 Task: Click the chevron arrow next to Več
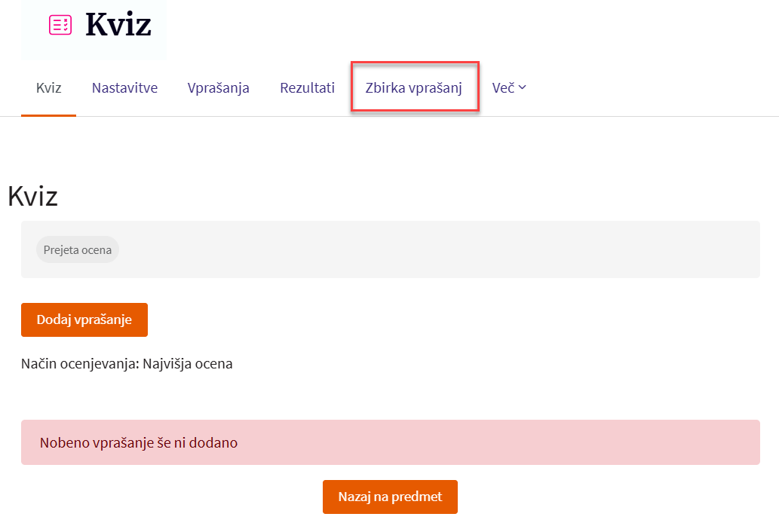tap(522, 87)
